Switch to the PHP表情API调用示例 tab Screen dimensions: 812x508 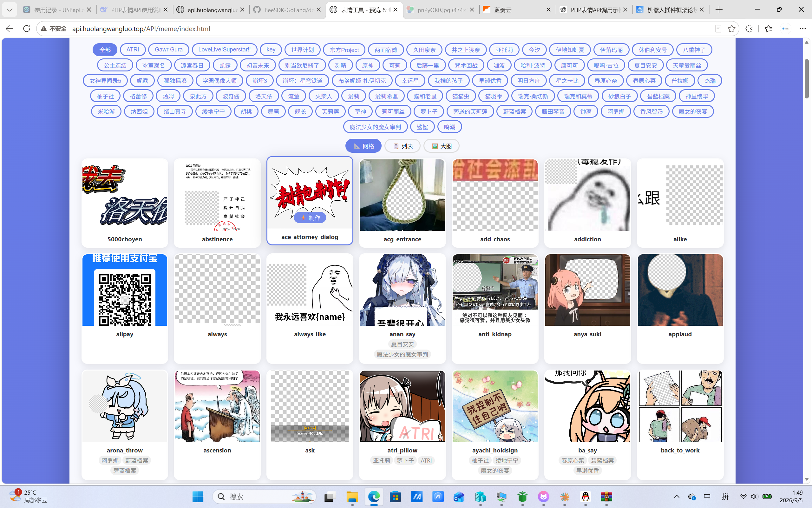click(594, 10)
